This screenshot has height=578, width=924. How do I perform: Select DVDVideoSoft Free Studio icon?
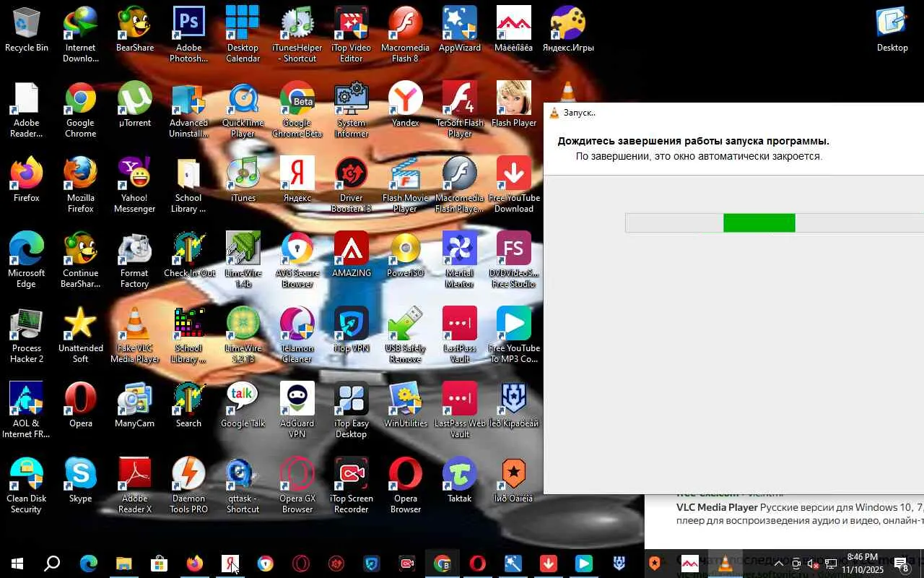[x=514, y=260]
